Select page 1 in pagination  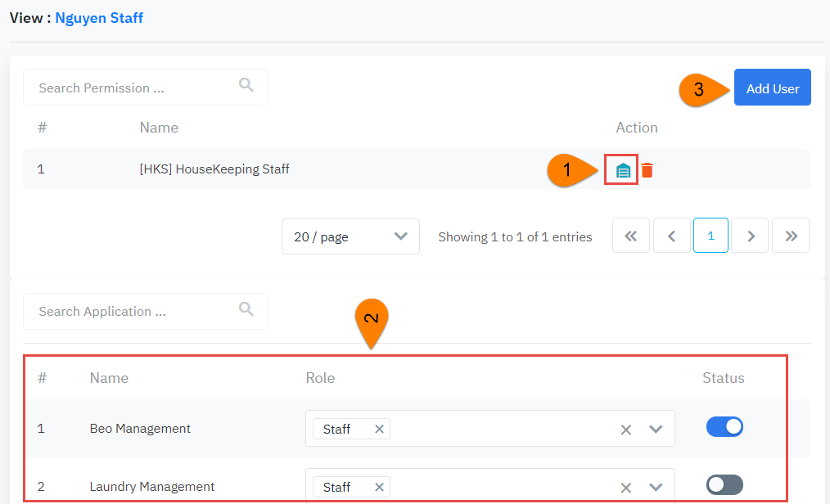(710, 236)
